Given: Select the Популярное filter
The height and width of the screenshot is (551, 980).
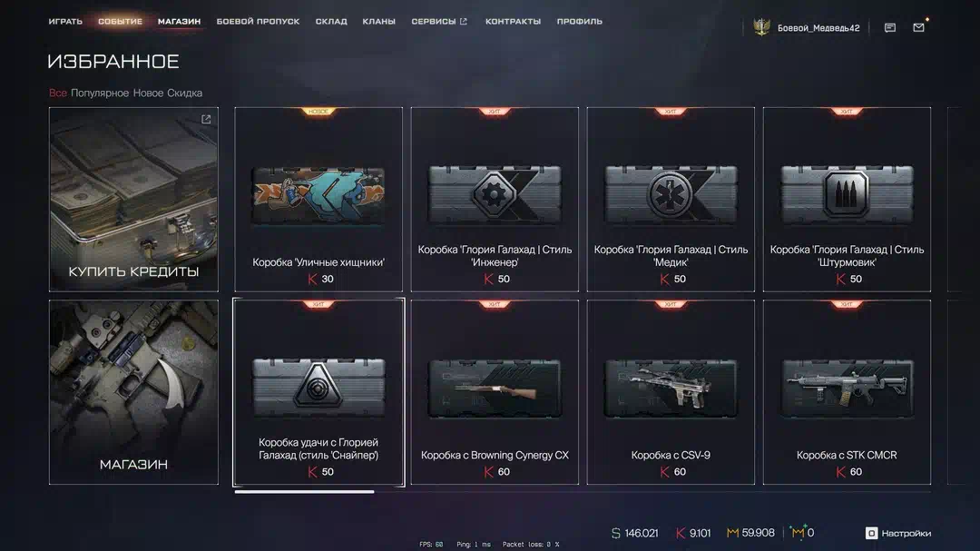Looking at the screenshot, I should coord(100,93).
